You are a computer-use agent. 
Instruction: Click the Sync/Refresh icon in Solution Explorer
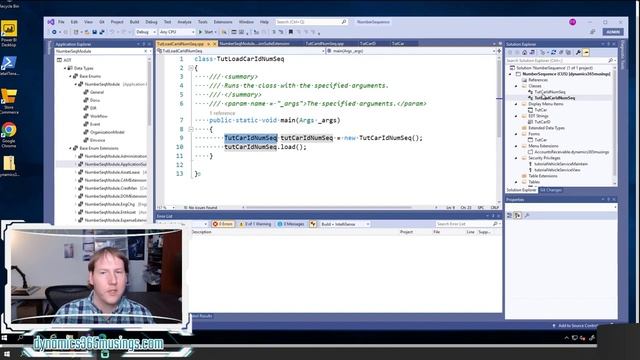pos(553,53)
